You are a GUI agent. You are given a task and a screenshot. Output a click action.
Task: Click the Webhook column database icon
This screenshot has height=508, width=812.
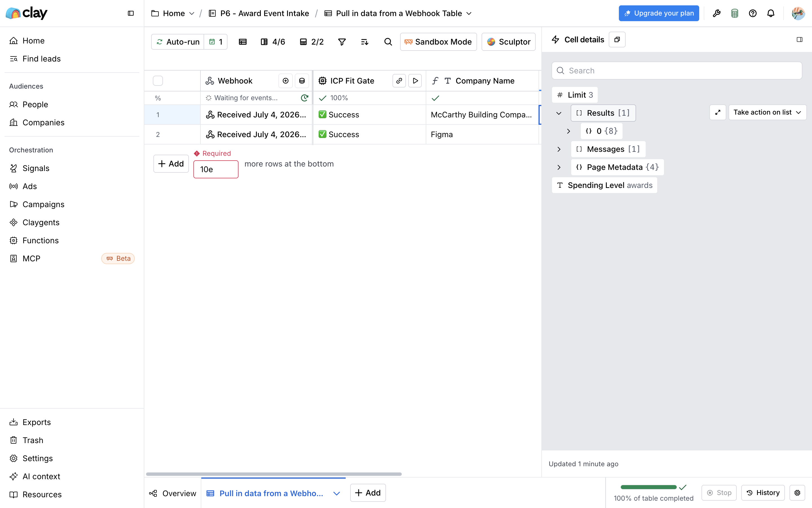click(x=302, y=81)
